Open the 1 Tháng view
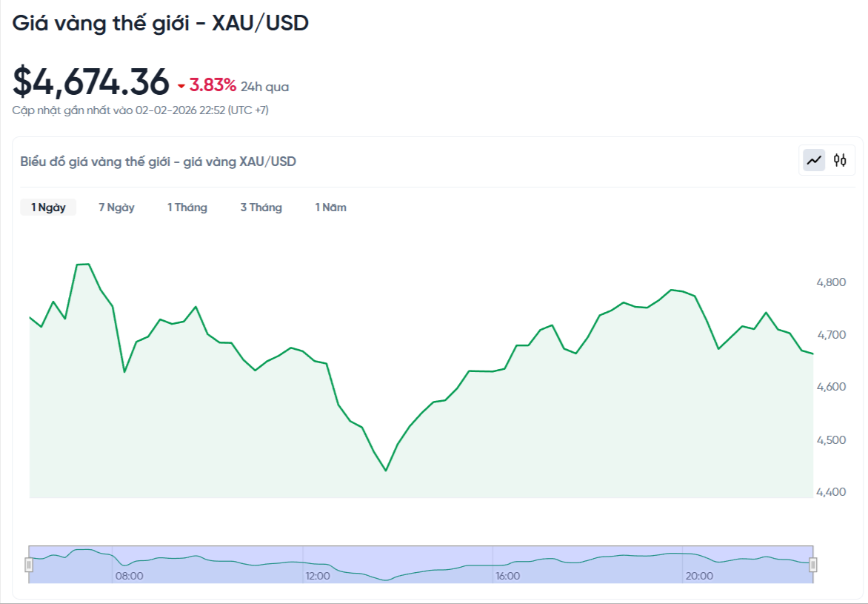The height and width of the screenshot is (604, 868). 187,208
